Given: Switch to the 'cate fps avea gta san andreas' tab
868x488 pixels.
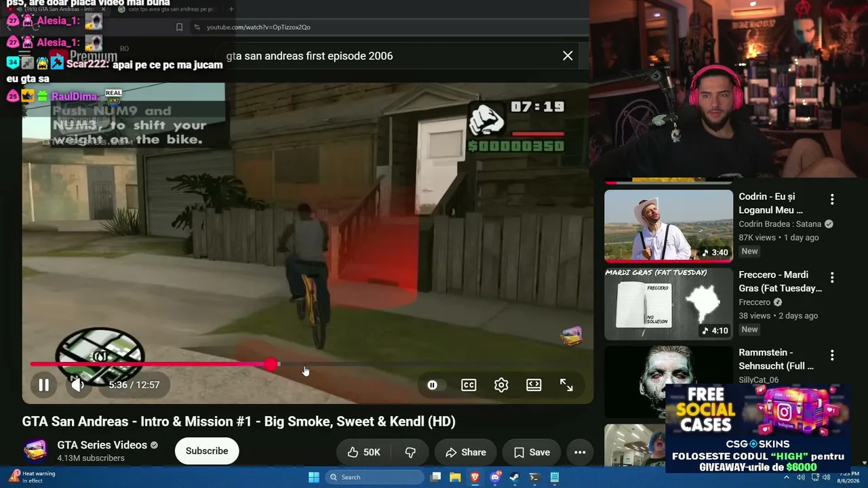Looking at the screenshot, I should click(166, 9).
